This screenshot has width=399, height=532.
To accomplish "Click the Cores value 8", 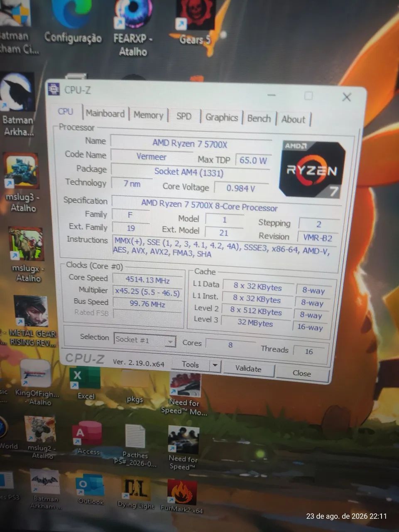I will [x=230, y=345].
